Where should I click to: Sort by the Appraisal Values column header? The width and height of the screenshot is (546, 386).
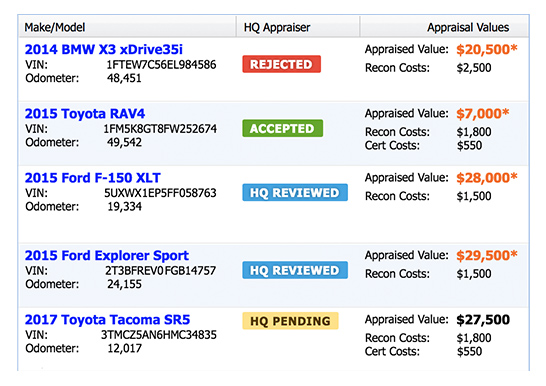tap(468, 27)
